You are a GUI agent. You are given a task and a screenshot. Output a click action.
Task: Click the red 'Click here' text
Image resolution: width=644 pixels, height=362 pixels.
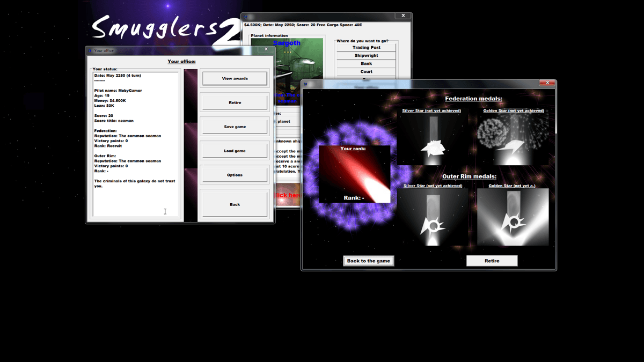coord(288,195)
